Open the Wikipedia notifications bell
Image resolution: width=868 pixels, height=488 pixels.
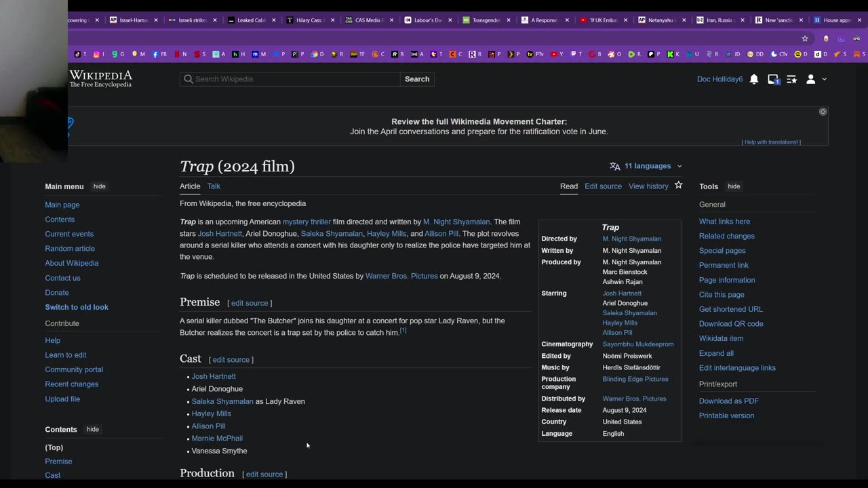[754, 79]
